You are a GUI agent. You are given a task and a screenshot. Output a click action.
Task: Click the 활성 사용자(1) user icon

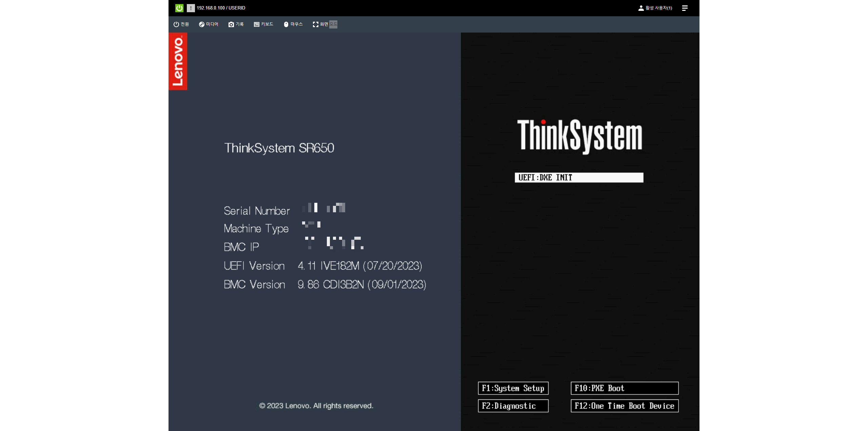coord(641,8)
